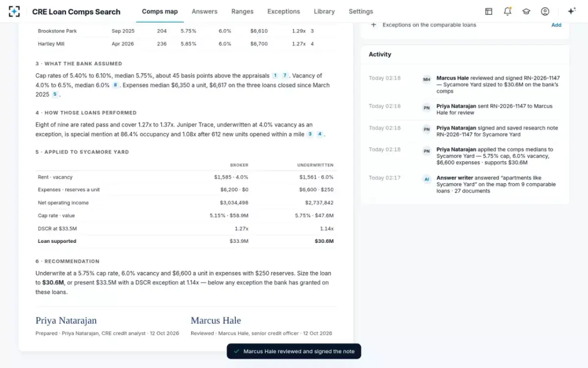Click the AI avatar for Answer writer entry

tap(427, 179)
